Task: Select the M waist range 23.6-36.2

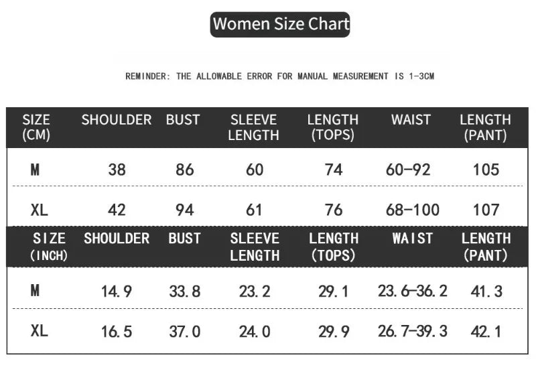Action: [x=413, y=291]
